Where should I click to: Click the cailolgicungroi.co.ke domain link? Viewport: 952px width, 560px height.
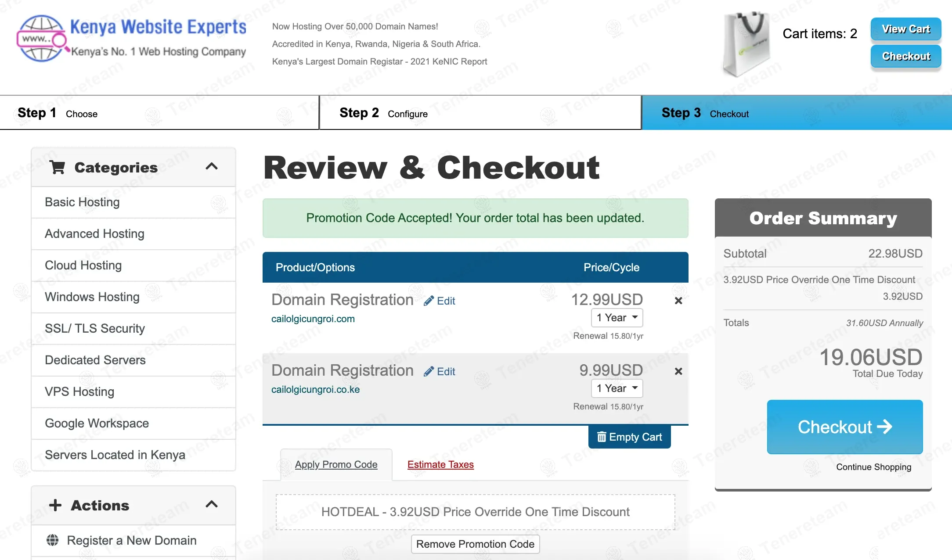pos(315,390)
